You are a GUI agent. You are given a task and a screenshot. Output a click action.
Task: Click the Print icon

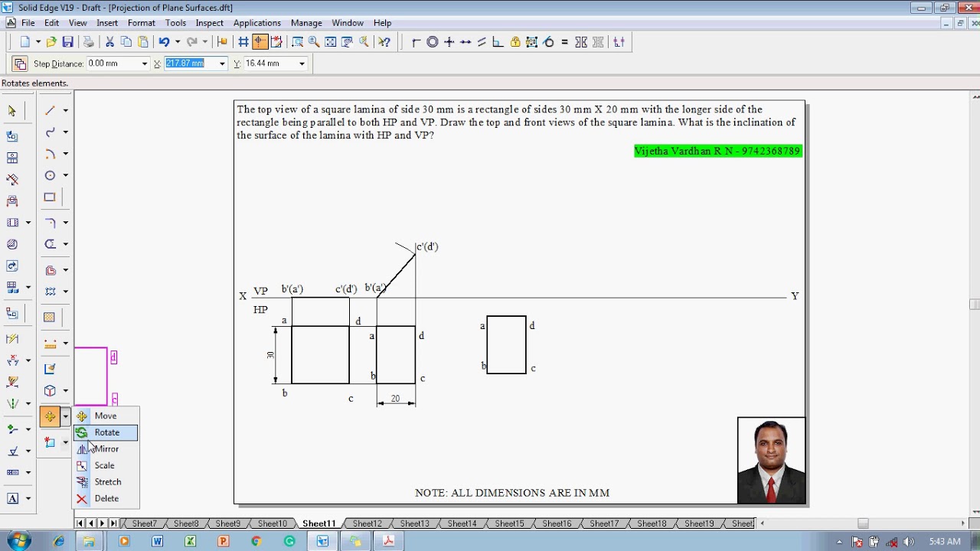[89, 42]
